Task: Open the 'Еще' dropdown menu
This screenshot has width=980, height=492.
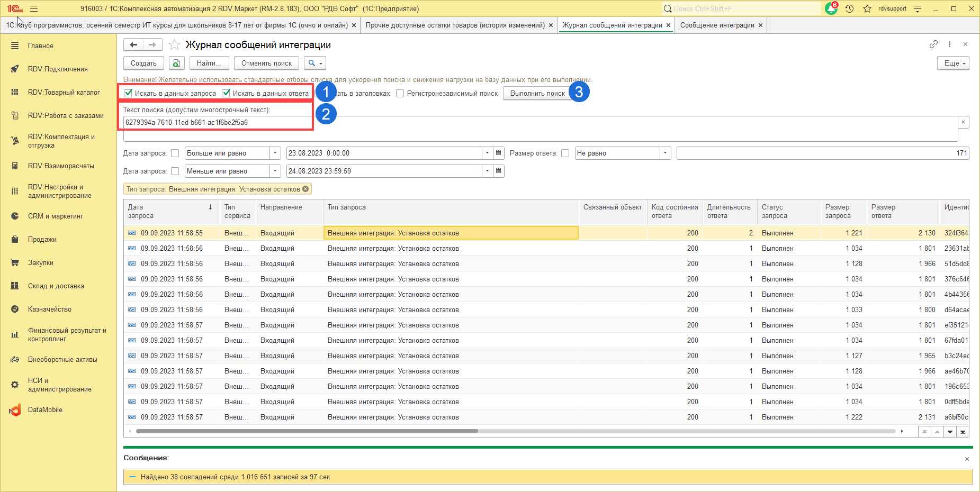Action: [952, 63]
